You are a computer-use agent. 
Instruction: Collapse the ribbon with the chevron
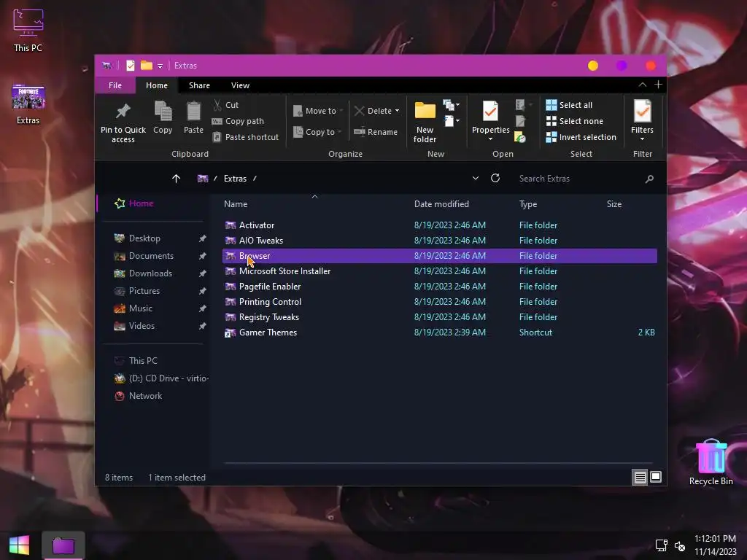642,85
